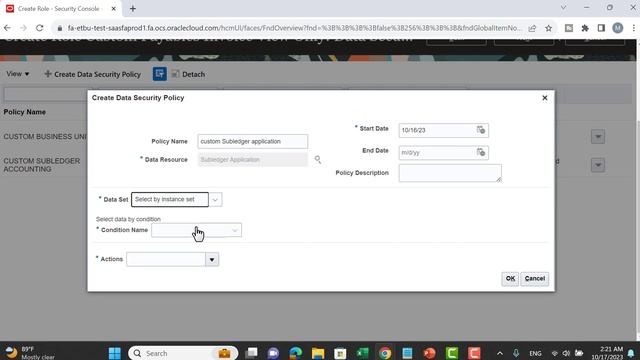640x360 pixels.
Task: Click the Data Set select field
Action: [170, 200]
